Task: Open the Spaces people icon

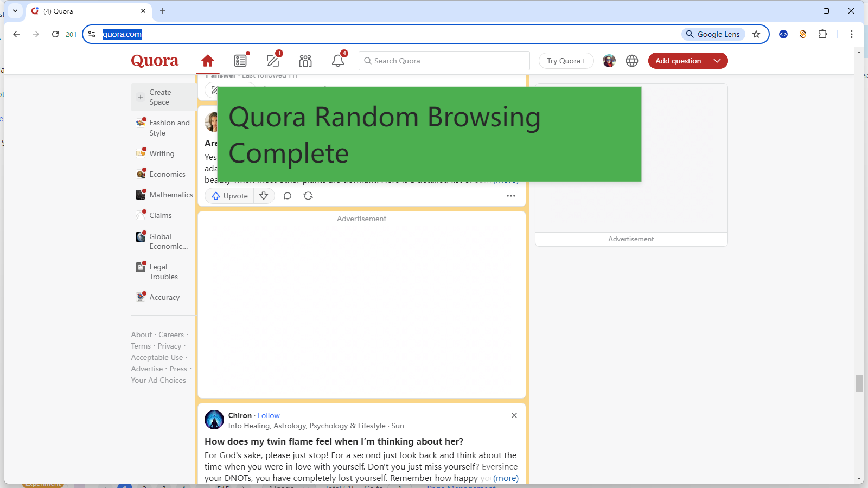Action: (305, 61)
